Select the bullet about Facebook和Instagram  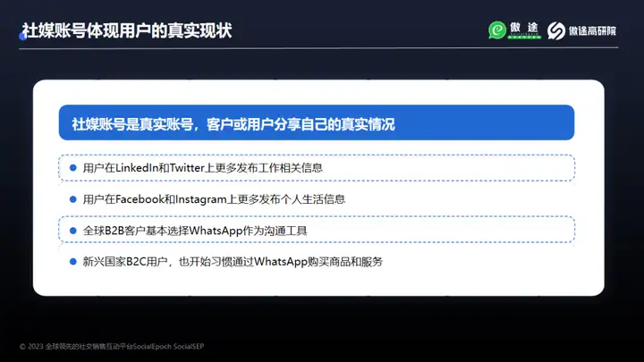(214, 199)
